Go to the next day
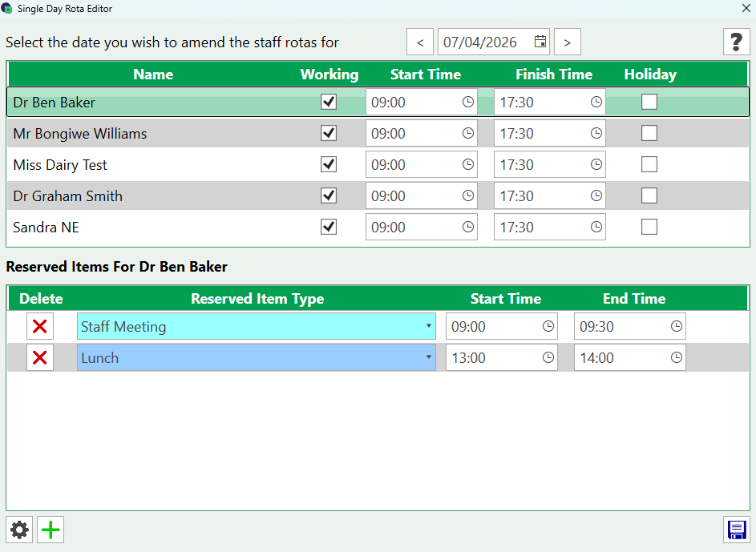 [567, 42]
